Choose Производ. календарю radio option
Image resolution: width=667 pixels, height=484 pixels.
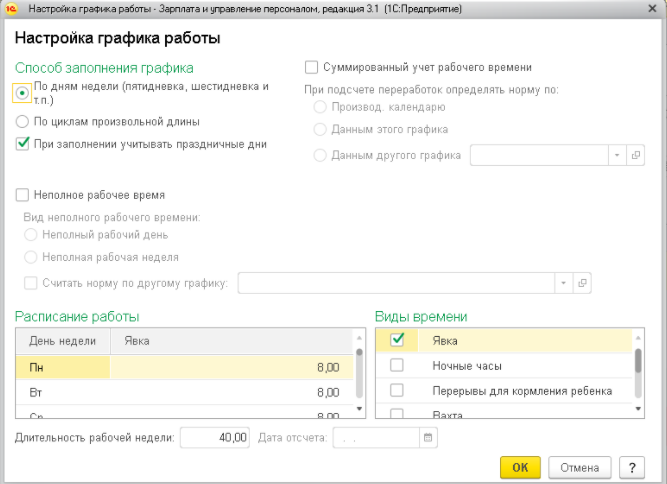[x=320, y=107]
